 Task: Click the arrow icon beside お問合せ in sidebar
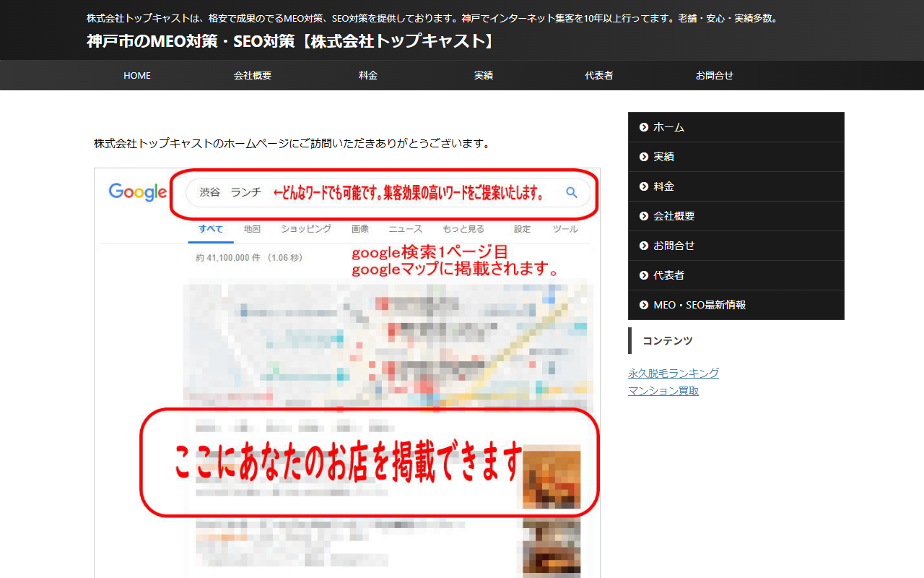point(644,246)
